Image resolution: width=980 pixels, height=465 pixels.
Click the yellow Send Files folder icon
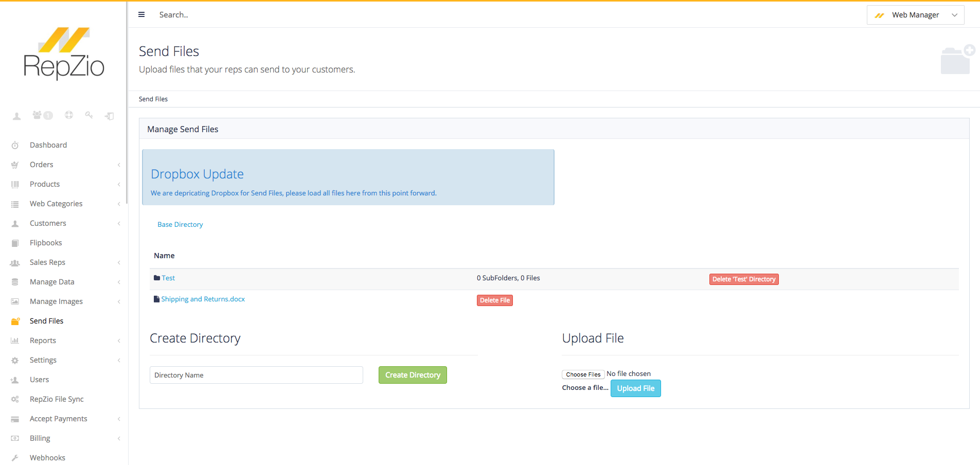click(x=15, y=321)
